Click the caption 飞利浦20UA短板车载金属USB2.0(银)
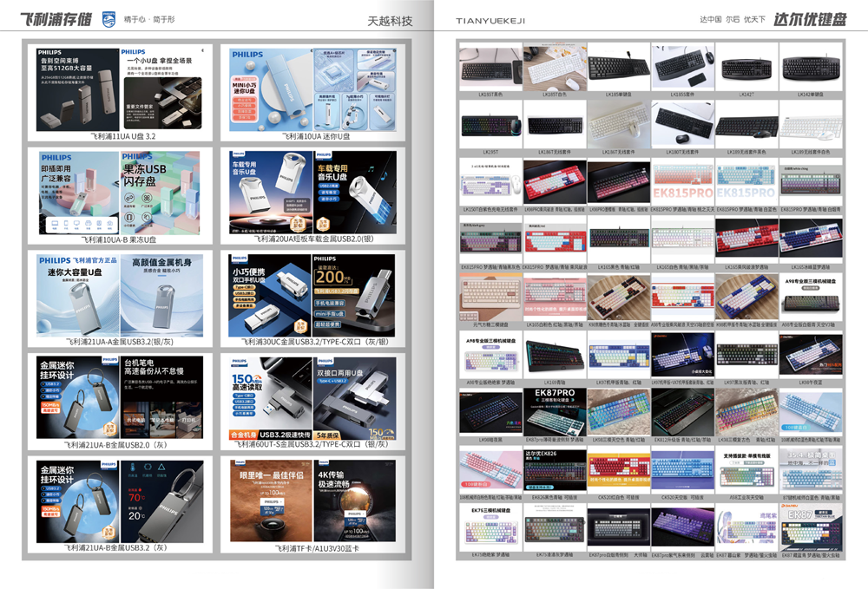The width and height of the screenshot is (868, 589). [x=314, y=239]
